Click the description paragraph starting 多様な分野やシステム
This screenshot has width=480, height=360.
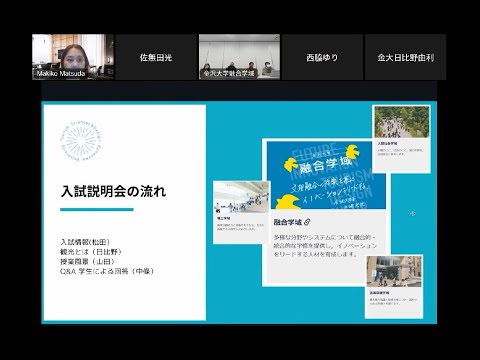[325, 246]
